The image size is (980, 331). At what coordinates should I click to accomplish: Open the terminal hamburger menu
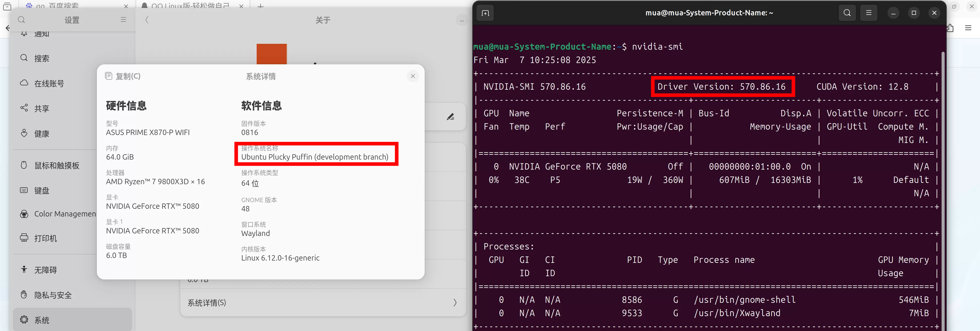coord(869,13)
